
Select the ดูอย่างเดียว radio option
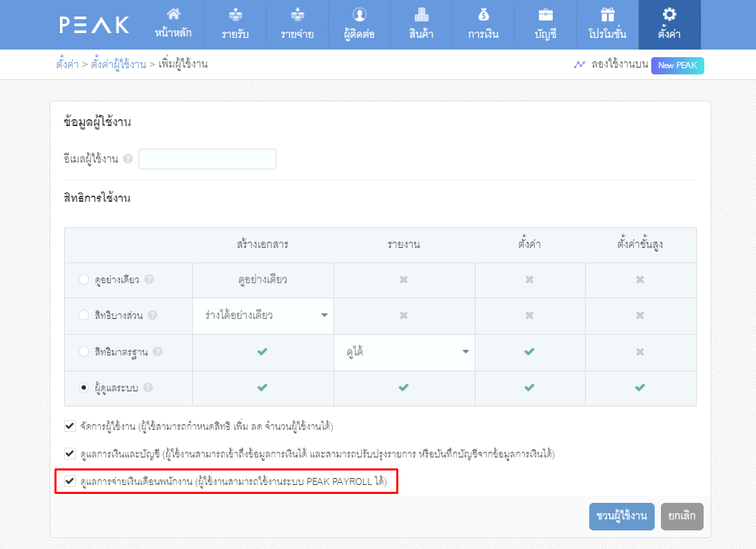point(84,280)
